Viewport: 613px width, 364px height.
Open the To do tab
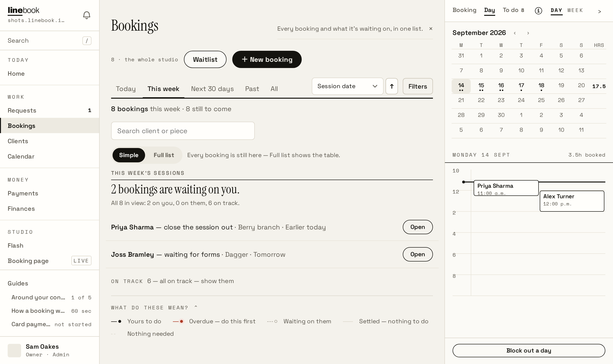tap(513, 10)
